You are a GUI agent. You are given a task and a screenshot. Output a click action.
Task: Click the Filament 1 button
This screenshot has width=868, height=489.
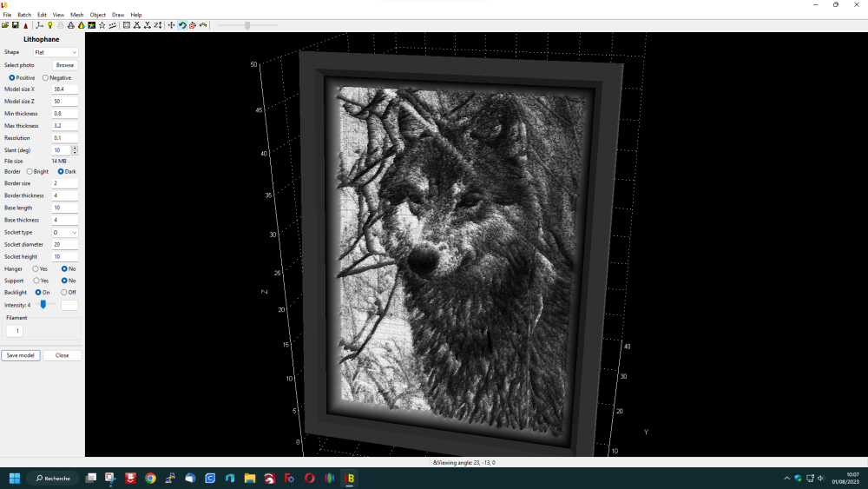[15, 331]
